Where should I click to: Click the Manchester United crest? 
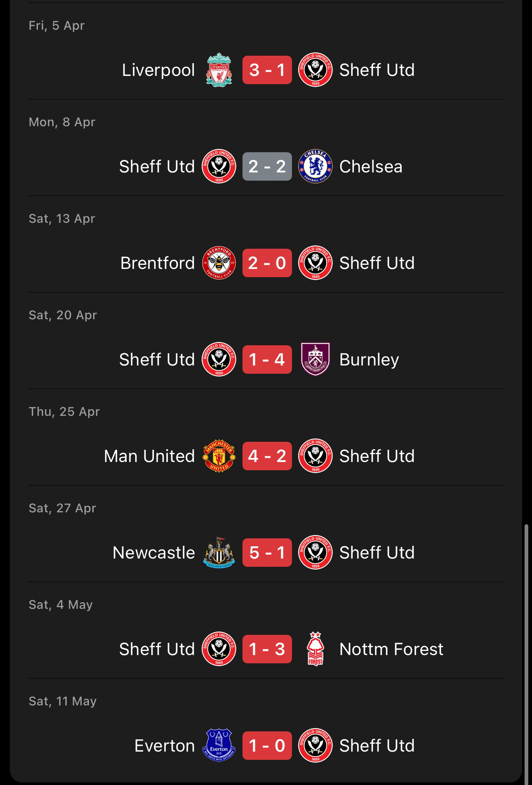[219, 456]
